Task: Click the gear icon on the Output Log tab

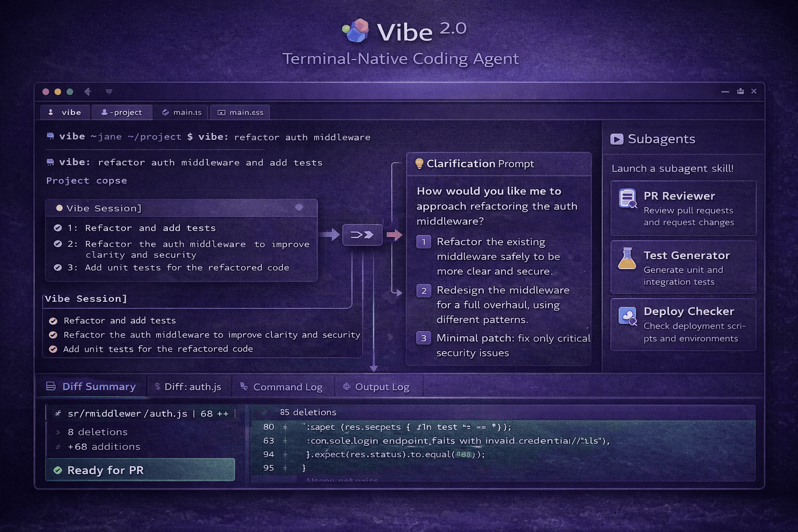Action: (346, 387)
